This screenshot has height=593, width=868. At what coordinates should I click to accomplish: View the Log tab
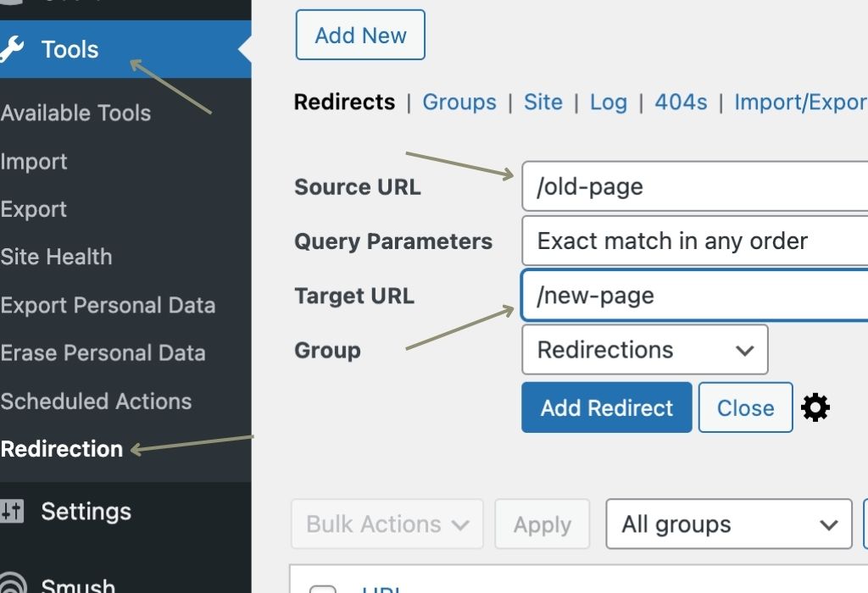coord(609,102)
